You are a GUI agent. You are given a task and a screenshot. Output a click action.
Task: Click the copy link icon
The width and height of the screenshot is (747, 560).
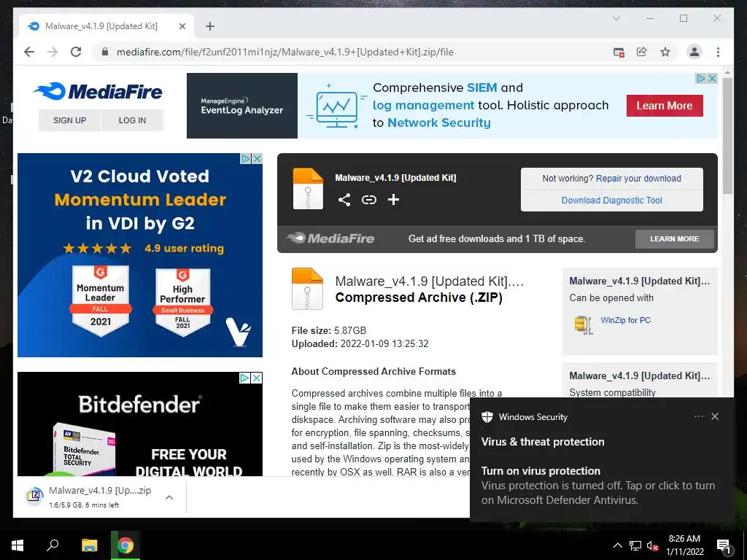pyautogui.click(x=368, y=200)
